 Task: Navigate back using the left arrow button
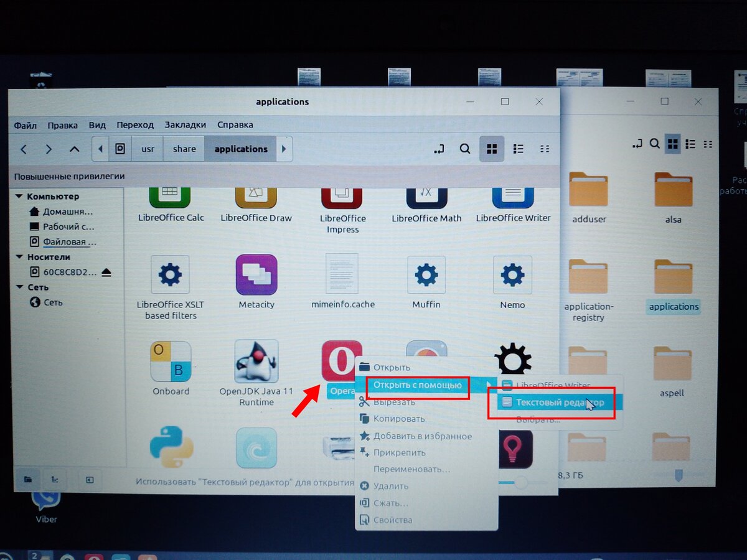coord(24,149)
